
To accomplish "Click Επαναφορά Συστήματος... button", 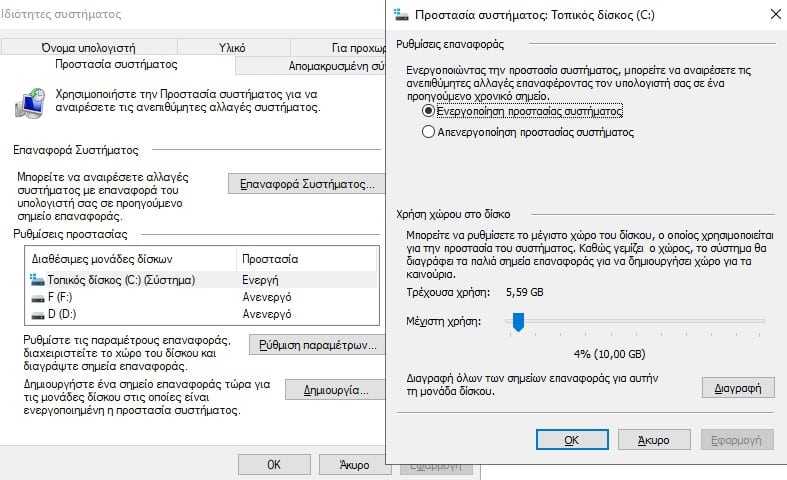I will tap(306, 184).
